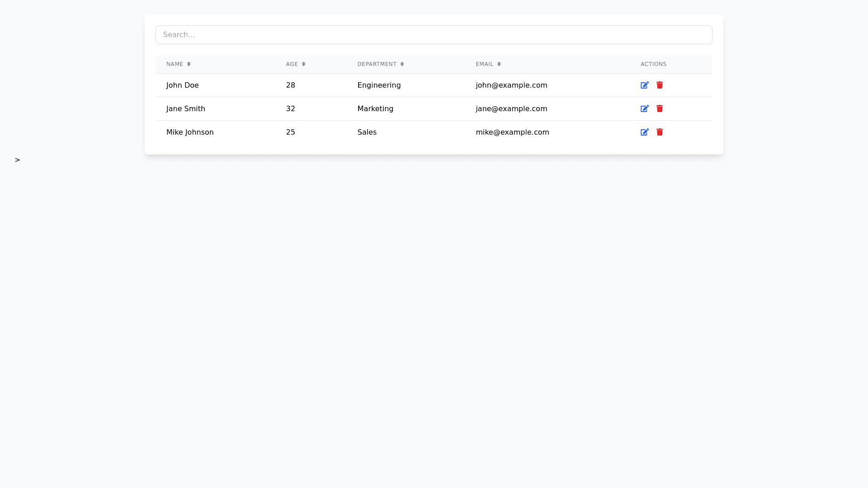Click the mike@example.com email cell
This screenshot has width=868, height=488.
pos(512,132)
